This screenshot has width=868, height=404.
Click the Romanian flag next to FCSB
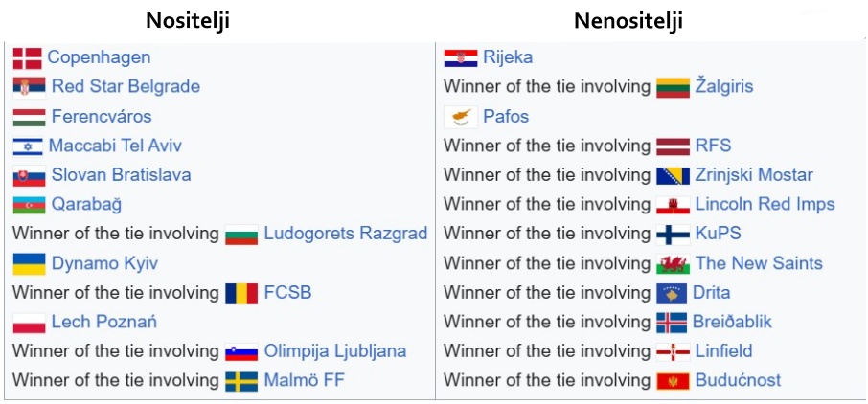(x=241, y=293)
